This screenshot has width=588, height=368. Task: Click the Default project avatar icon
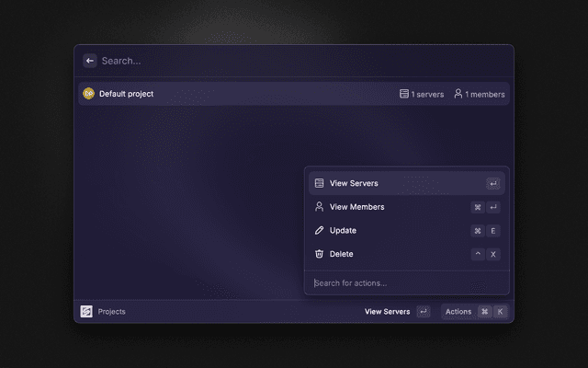click(x=89, y=94)
